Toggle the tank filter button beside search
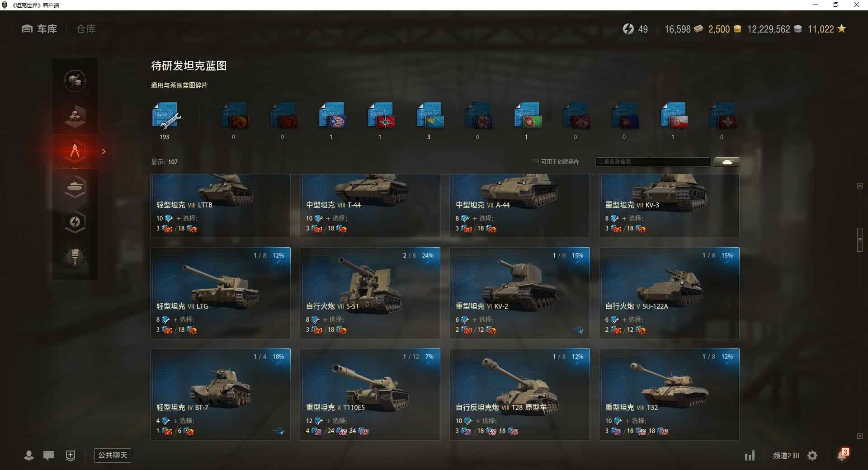This screenshot has height=470, width=868. (x=727, y=162)
